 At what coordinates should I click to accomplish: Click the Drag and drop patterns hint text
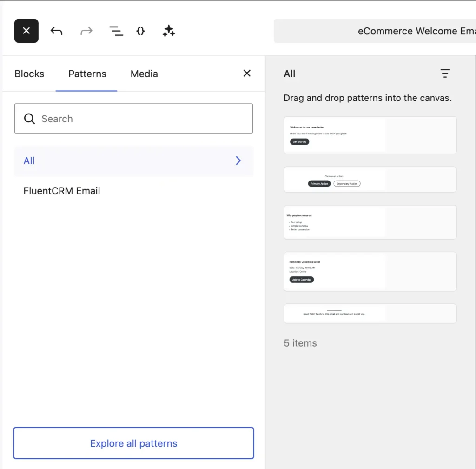(368, 98)
